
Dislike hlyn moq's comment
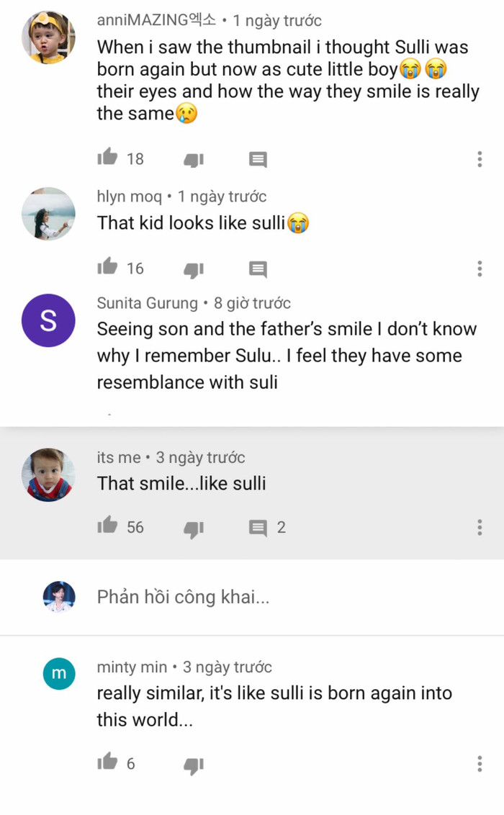(x=194, y=270)
